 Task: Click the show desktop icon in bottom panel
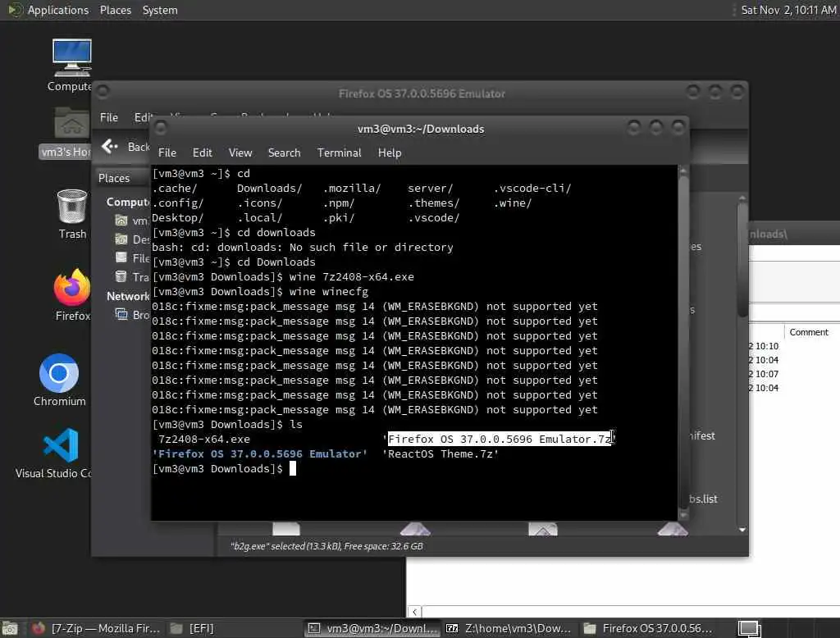tap(10, 628)
